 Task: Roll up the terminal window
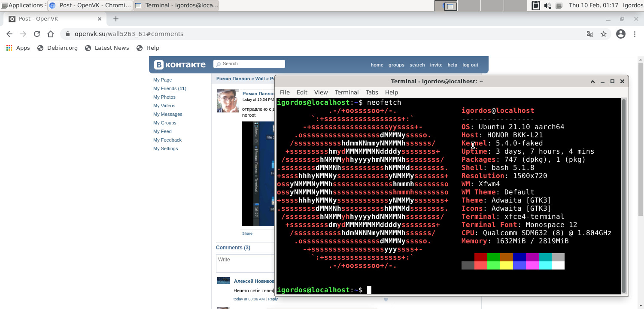(x=592, y=82)
